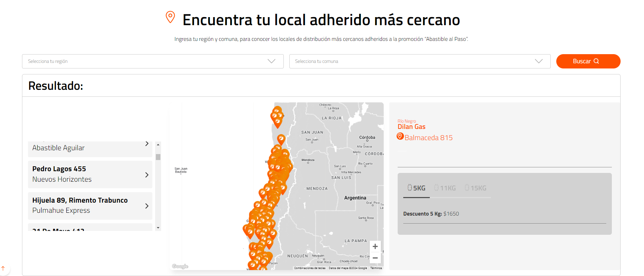
Task: Expand chevron on Nuevos Horizontes row
Action: [147, 175]
